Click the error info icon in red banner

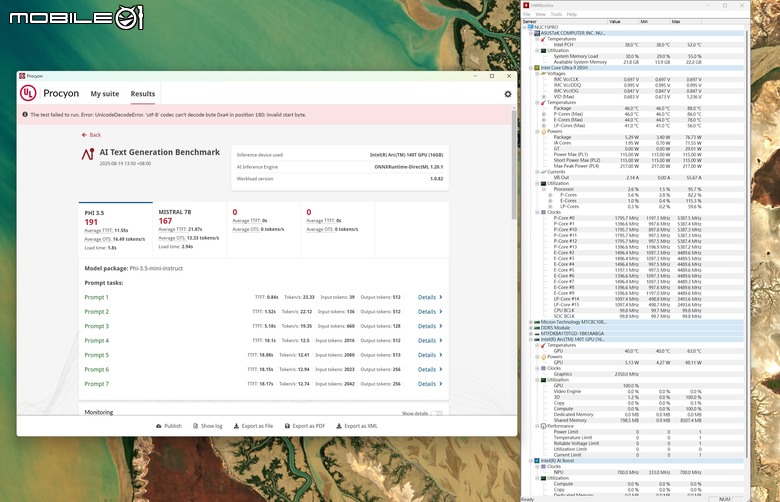(24, 114)
